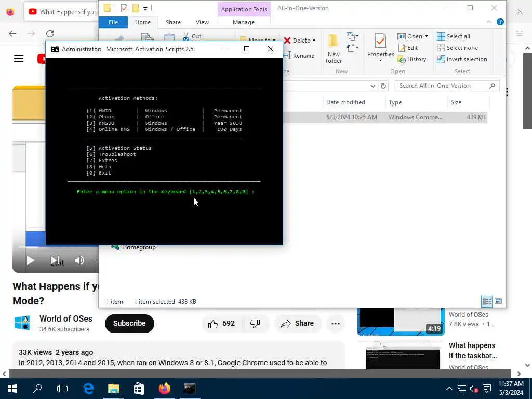Open file Properties in the ribbon
The image size is (532, 399).
[380, 47]
